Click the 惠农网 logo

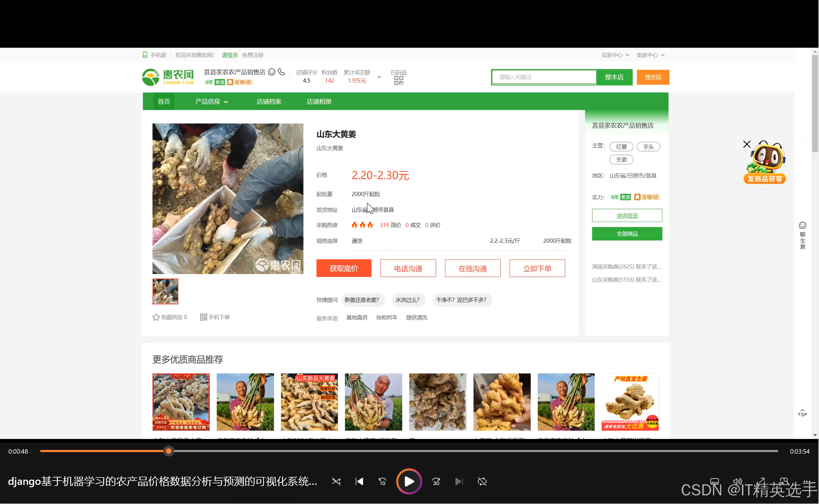[168, 77]
